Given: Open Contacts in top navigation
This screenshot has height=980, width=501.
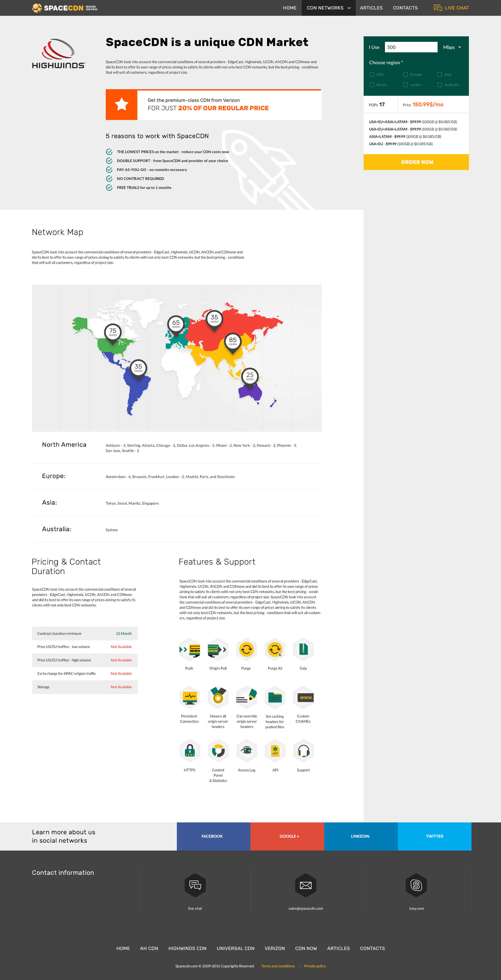Looking at the screenshot, I should pyautogui.click(x=405, y=8).
